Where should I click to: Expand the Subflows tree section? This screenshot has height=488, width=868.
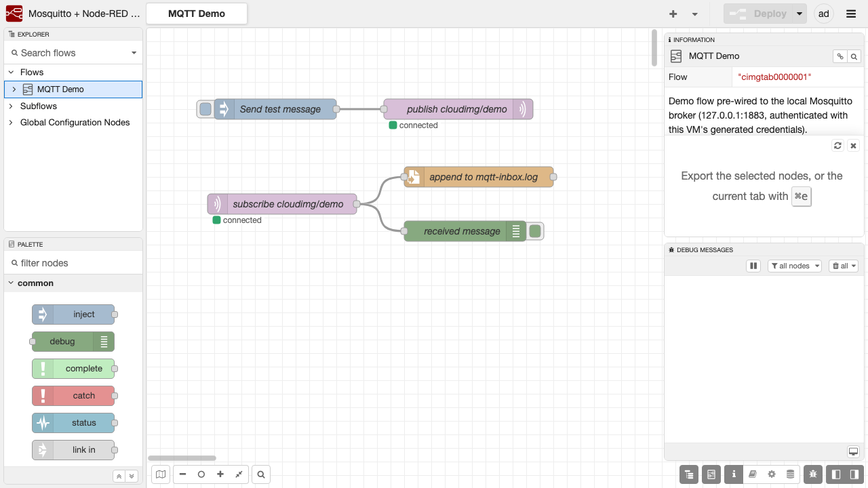click(11, 106)
